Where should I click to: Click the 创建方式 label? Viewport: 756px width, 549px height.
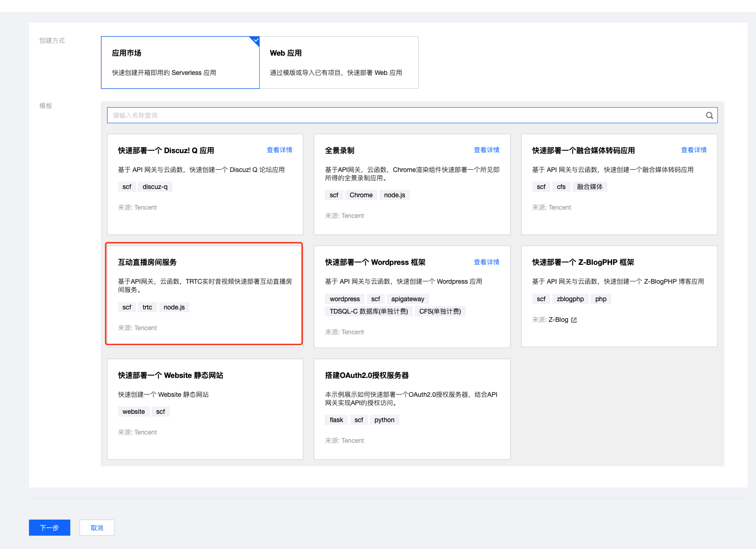click(x=52, y=40)
